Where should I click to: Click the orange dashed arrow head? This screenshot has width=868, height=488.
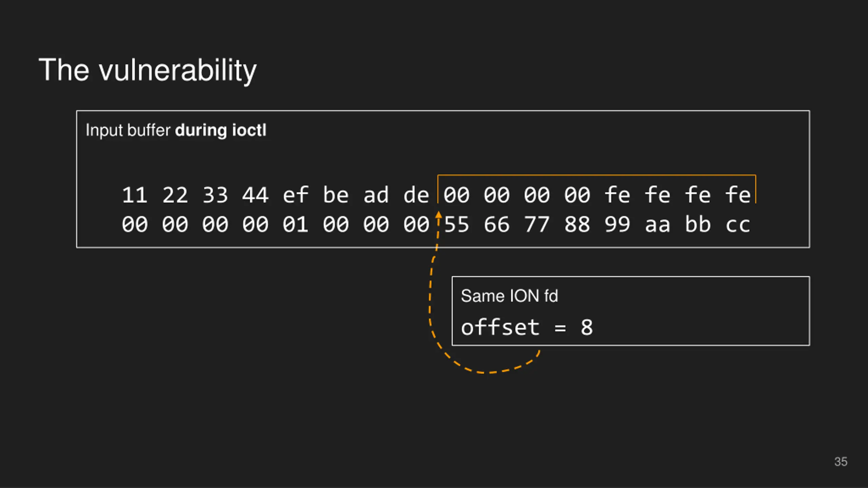[438, 215]
